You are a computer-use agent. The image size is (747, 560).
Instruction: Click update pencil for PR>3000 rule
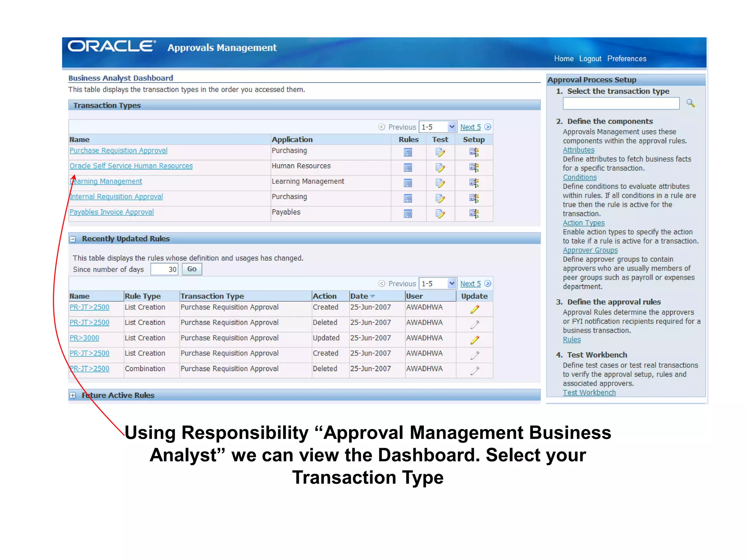(474, 340)
